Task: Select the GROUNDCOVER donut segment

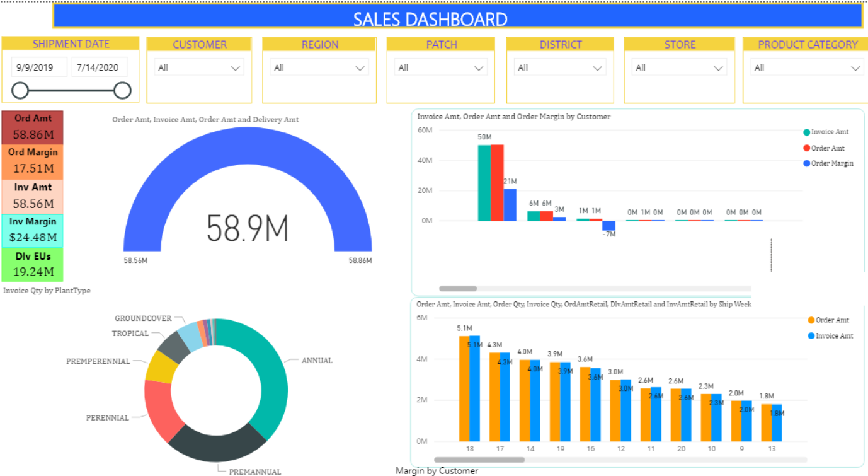Action: pos(190,335)
